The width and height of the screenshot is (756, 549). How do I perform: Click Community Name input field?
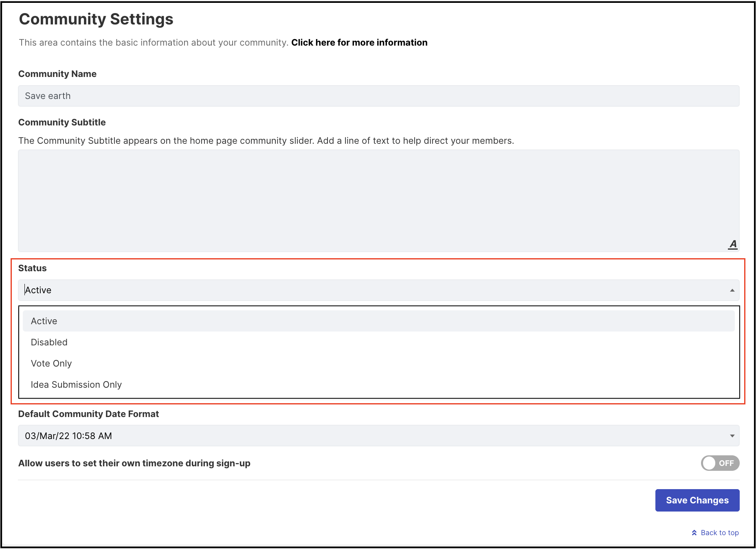coord(379,96)
